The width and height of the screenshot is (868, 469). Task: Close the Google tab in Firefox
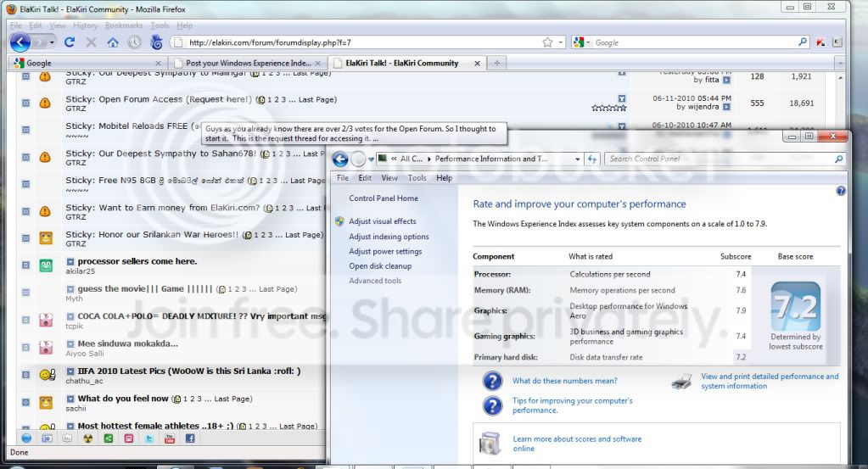point(158,63)
